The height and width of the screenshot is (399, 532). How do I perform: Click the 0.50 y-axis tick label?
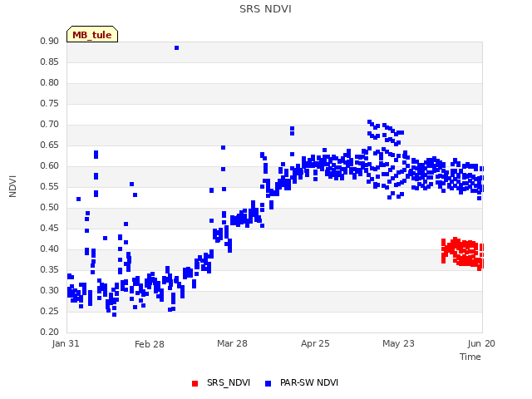tap(50, 208)
